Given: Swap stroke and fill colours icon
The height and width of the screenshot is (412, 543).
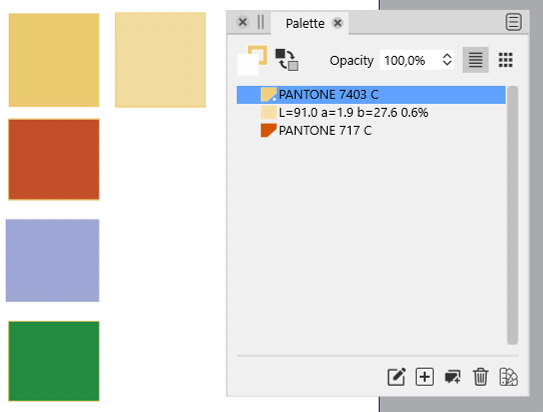Looking at the screenshot, I should (x=287, y=60).
